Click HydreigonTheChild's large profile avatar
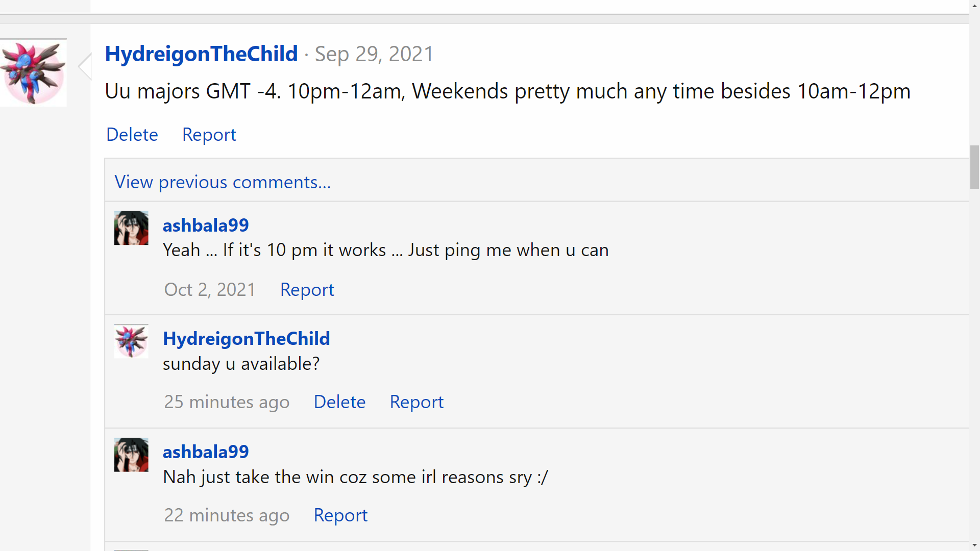Viewport: 980px width, 551px height. 33,73
